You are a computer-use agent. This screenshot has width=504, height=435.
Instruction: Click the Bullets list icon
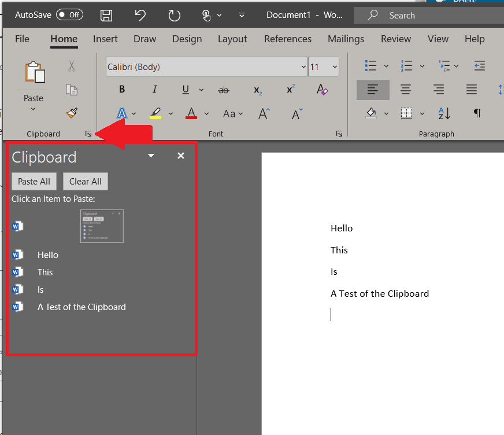(372, 65)
